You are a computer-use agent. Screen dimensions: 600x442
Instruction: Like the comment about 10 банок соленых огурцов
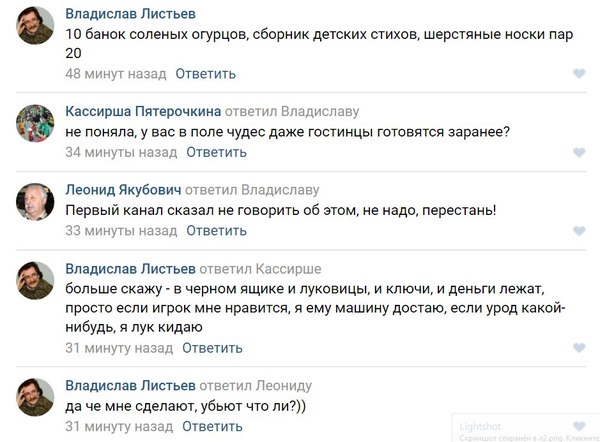pyautogui.click(x=579, y=74)
